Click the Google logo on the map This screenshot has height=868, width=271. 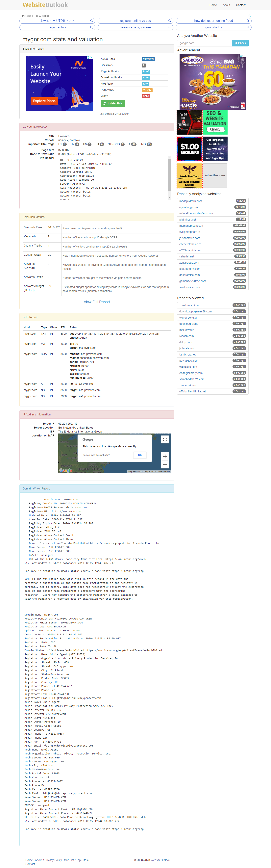66,470
